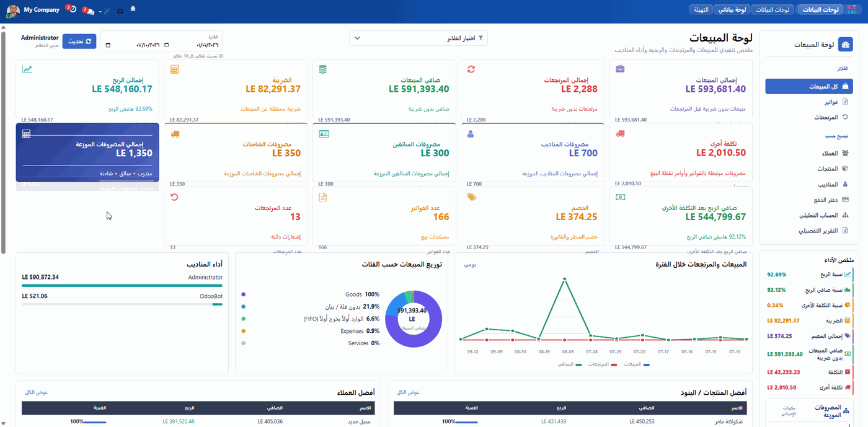Open small caret dropdown next to wand icon
This screenshot has height=427, width=868.
coord(100,12)
